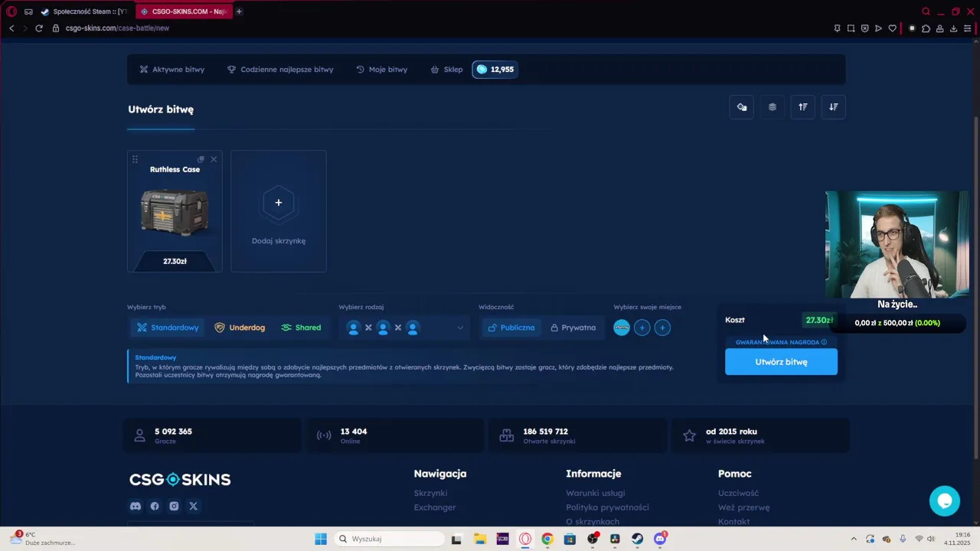Open Opera easy setup sliders icon
This screenshot has width=980, height=551.
(x=968, y=28)
